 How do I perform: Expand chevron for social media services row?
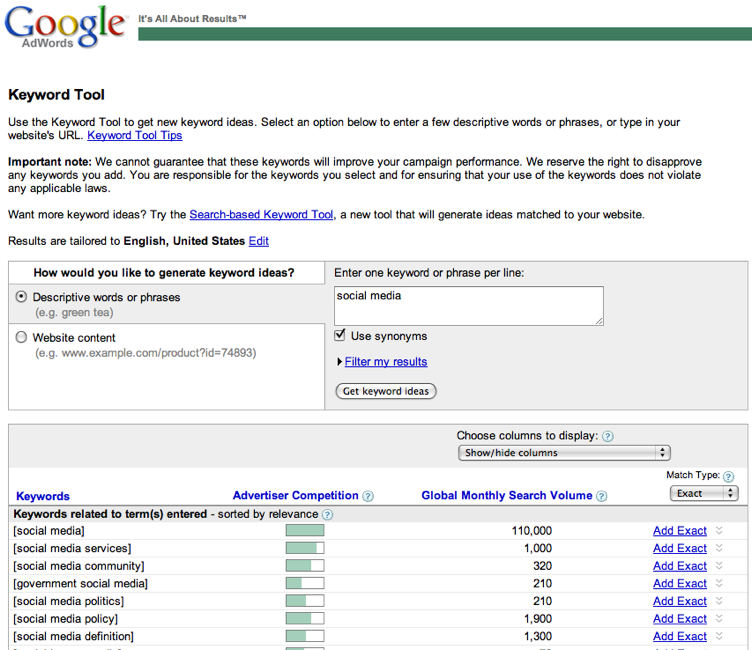(x=719, y=548)
